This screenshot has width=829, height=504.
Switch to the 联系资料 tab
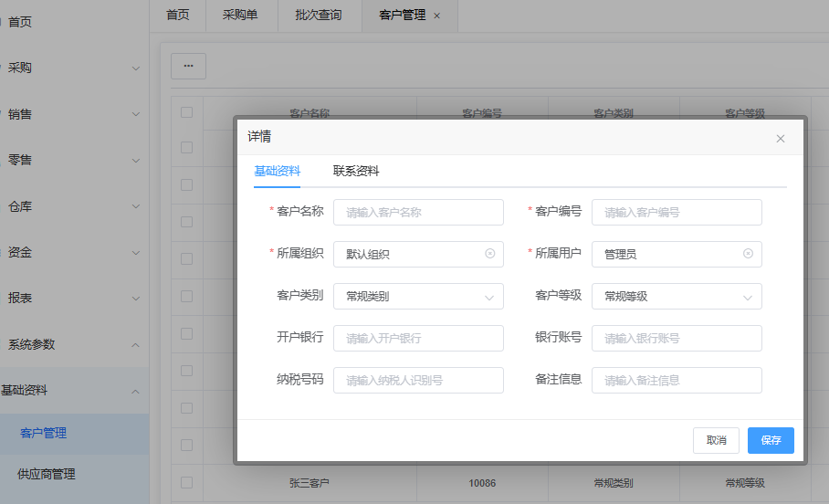(x=356, y=172)
